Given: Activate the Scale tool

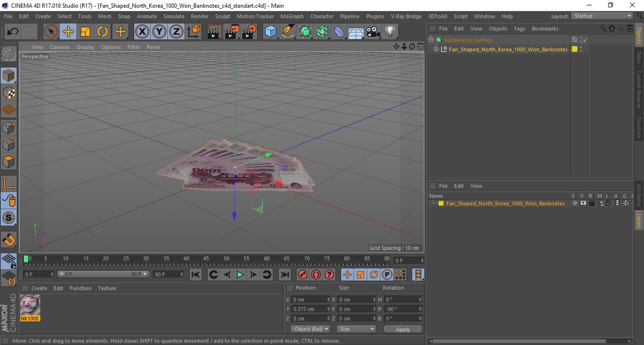Looking at the screenshot, I should (85, 32).
